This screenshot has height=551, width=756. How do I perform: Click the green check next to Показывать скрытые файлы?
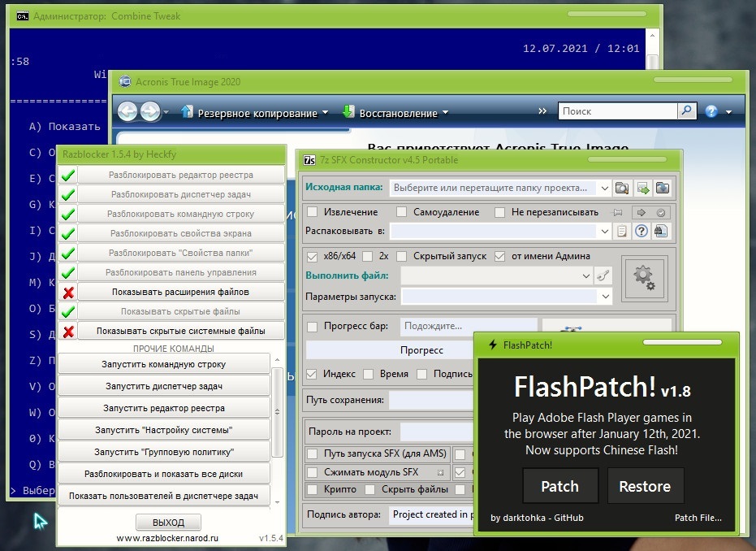coord(68,312)
